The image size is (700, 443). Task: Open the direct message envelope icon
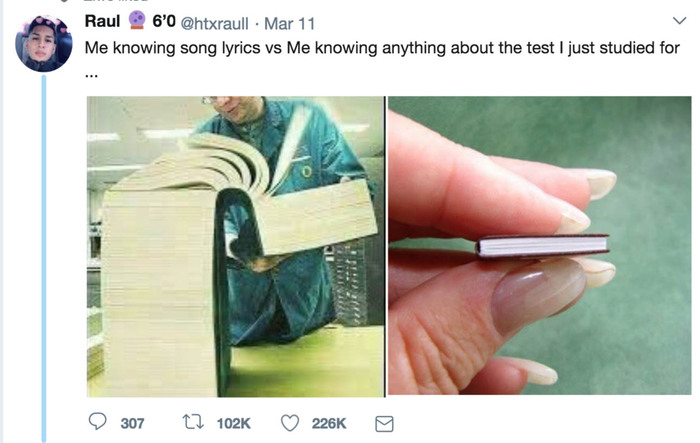384,424
